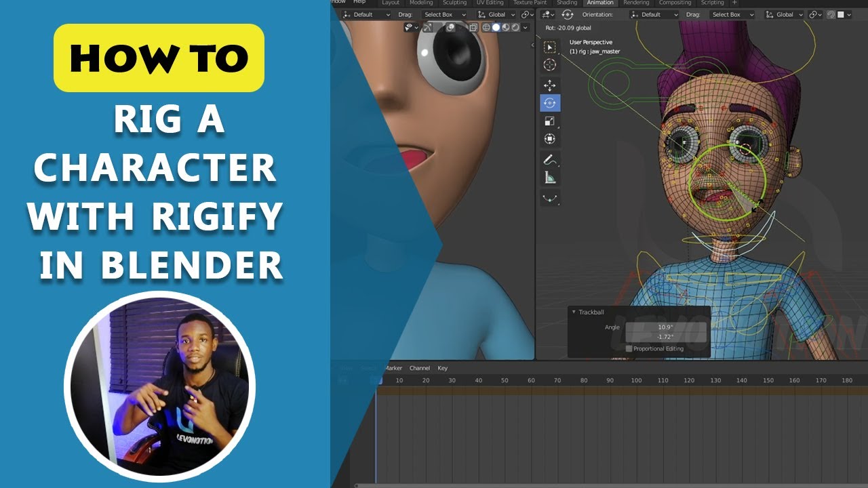
Task: Activate the 3D Cursor tool
Action: pos(550,65)
